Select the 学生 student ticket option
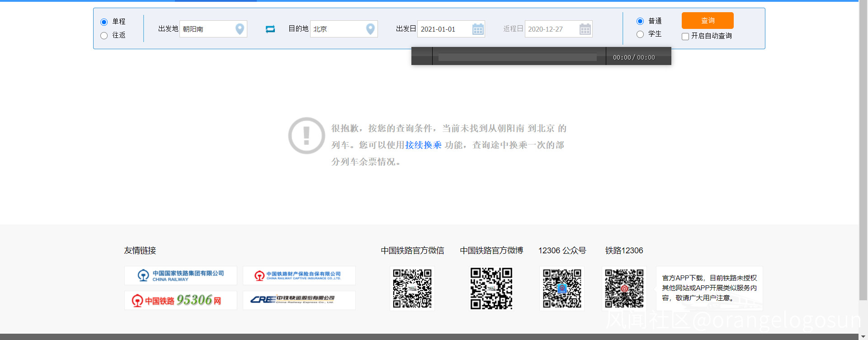This screenshot has height=340, width=868. 640,34
